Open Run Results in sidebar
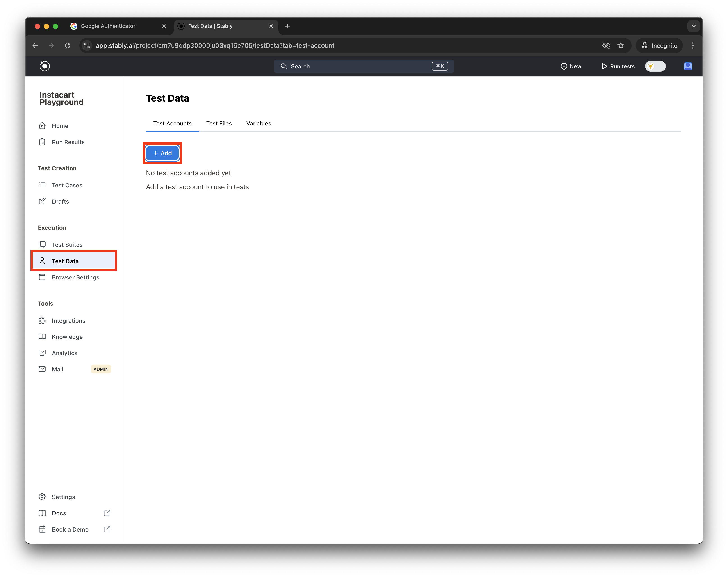This screenshot has width=728, height=577. tap(68, 142)
